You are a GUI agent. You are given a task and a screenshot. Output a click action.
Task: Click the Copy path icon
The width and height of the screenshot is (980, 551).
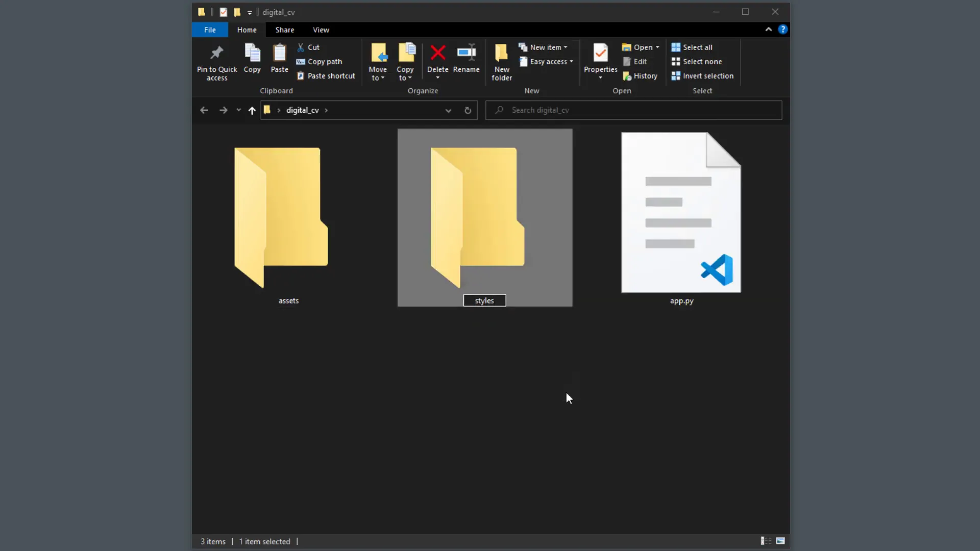coord(320,61)
